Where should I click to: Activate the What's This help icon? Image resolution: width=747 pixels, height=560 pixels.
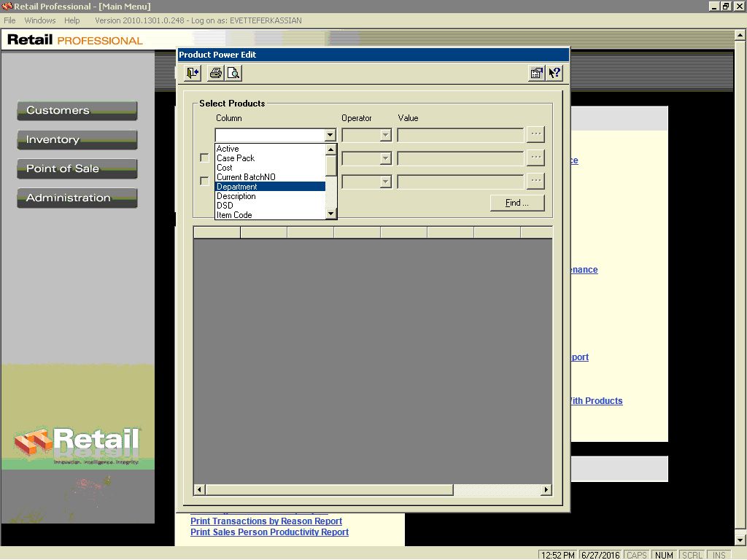point(554,73)
